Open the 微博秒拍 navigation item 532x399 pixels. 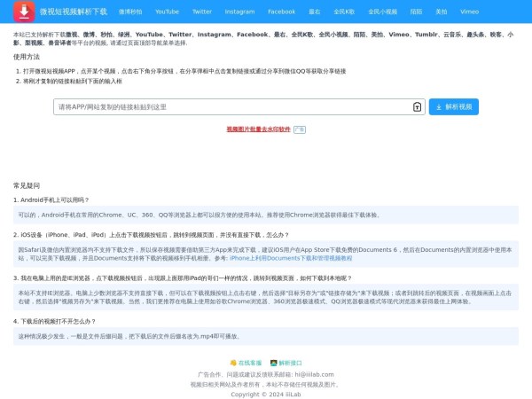click(x=130, y=12)
